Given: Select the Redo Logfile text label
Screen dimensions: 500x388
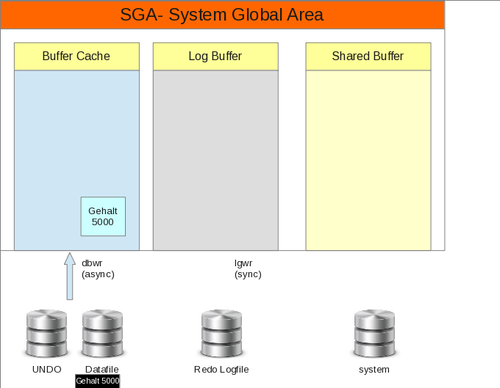Looking at the screenshot, I should [x=221, y=369].
